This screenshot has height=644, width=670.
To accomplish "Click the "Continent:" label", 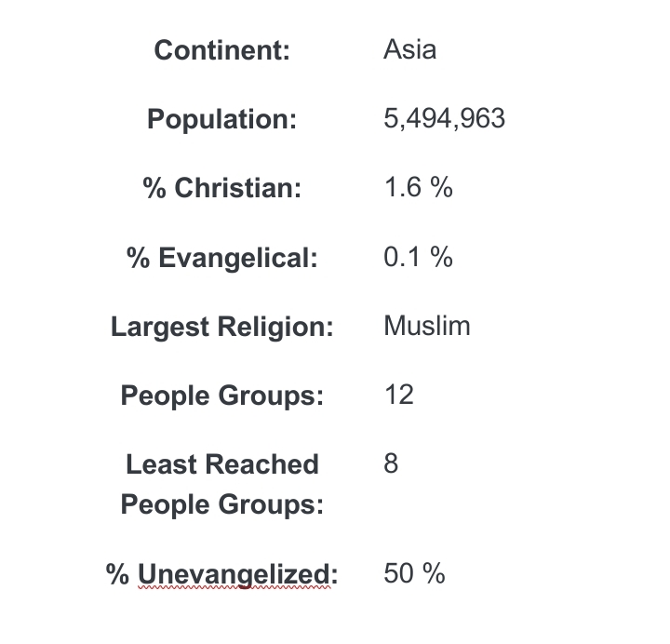I will (221, 50).
